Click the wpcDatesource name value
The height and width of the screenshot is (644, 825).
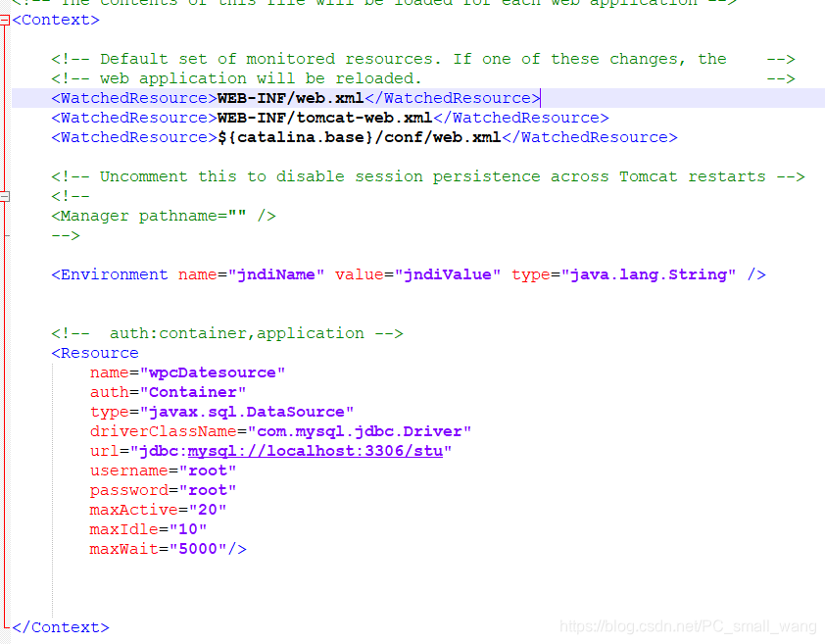(212, 372)
